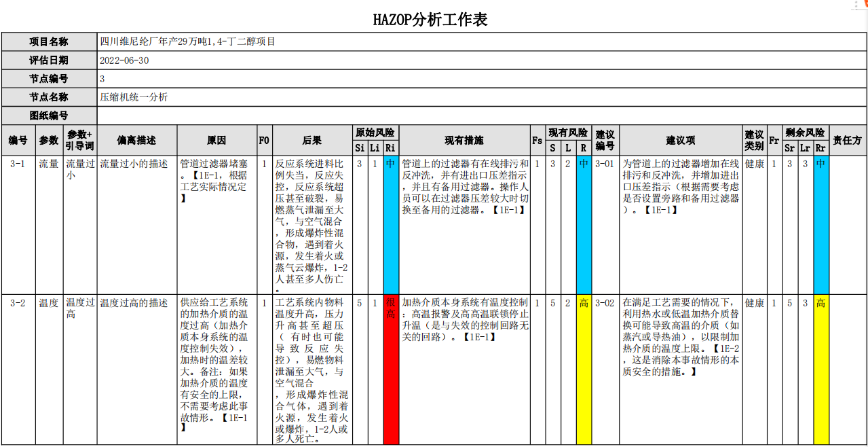
Task: Click the 编号 column header
Action: 18,140
